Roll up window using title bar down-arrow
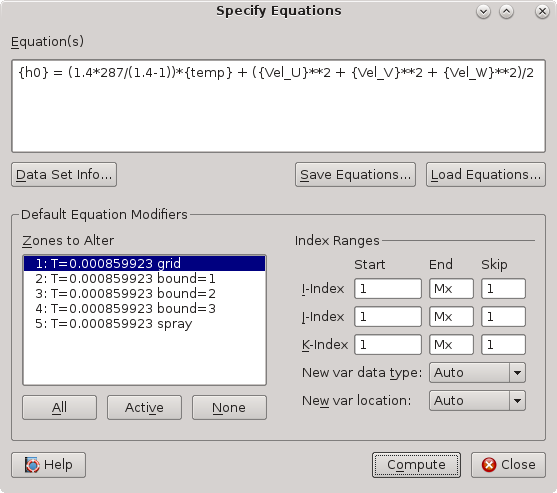Screen dimensions: 557x493 tap(483, 12)
